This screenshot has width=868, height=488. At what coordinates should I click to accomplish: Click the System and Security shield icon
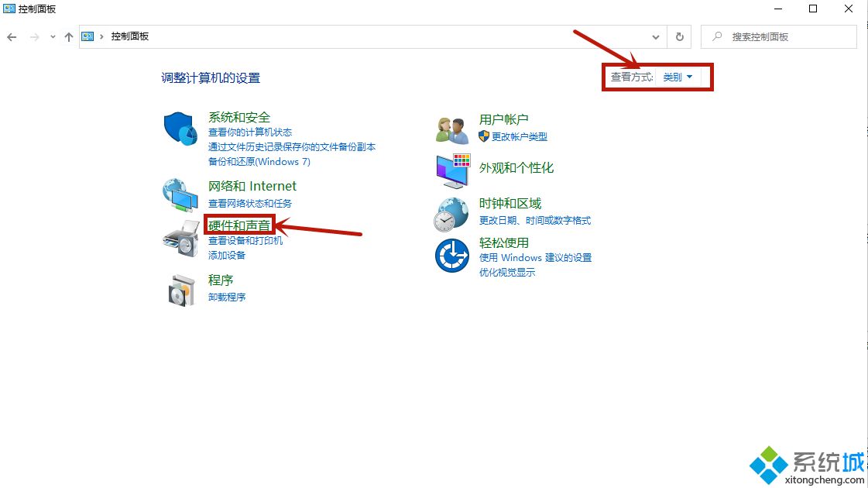click(181, 128)
